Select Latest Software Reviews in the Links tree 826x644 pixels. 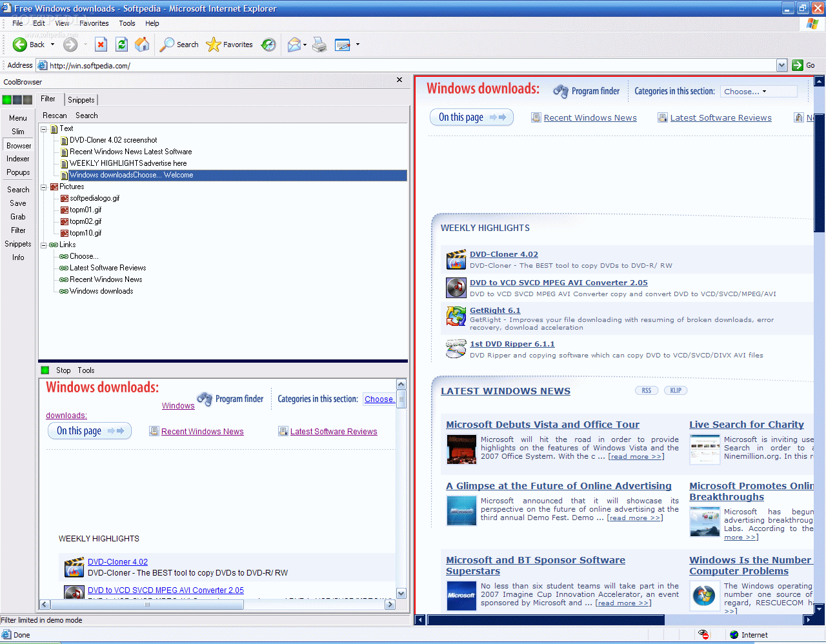point(108,268)
